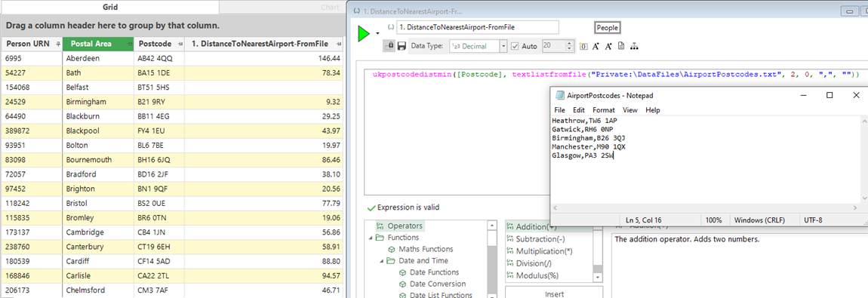
Task: Switch to the Grid tab
Action: [x=109, y=8]
